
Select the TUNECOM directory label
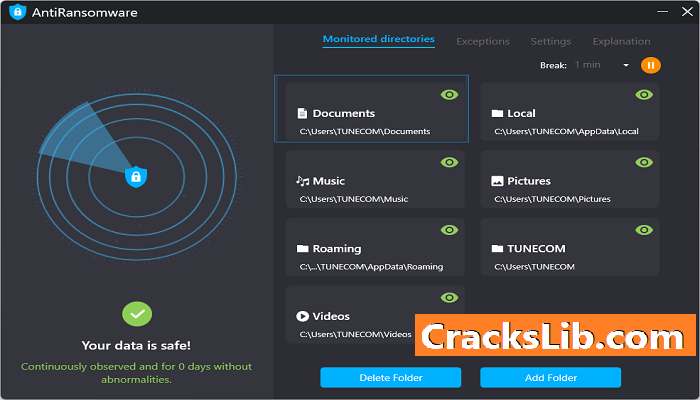tap(536, 249)
